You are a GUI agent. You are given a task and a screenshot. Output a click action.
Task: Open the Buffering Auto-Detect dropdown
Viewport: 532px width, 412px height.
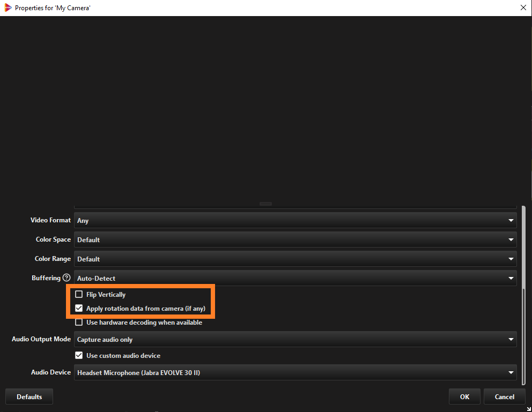295,278
